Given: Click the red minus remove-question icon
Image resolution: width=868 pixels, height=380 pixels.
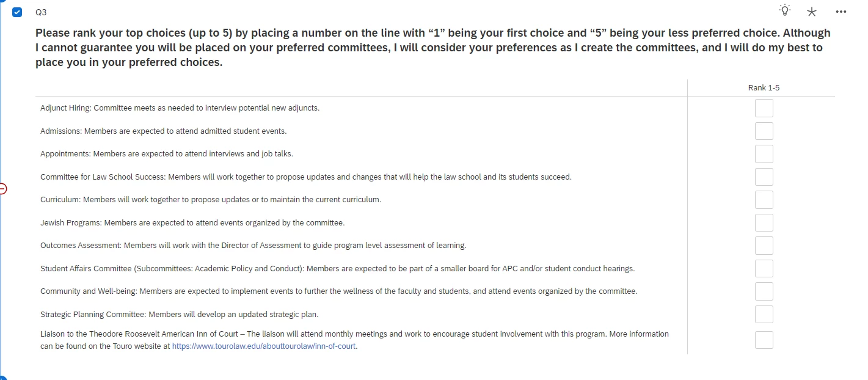Looking at the screenshot, I should pos(2,188).
